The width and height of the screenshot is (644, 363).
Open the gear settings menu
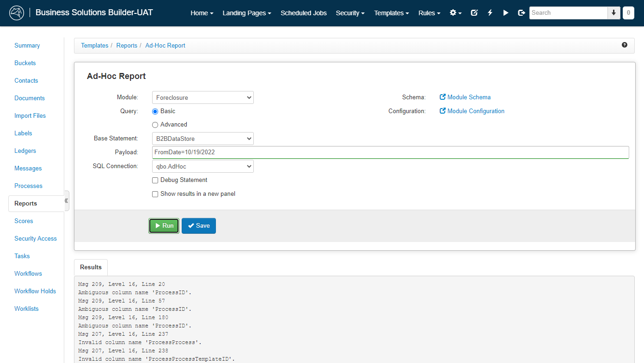455,13
